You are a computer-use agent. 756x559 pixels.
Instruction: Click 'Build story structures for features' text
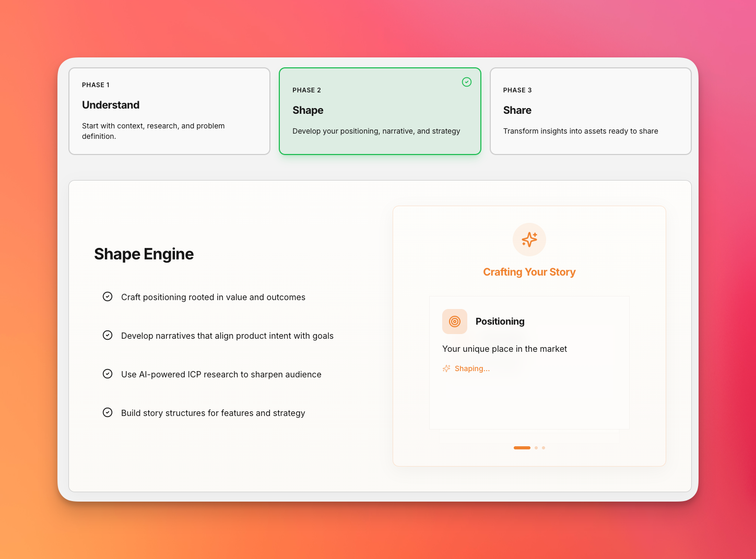pos(213,413)
